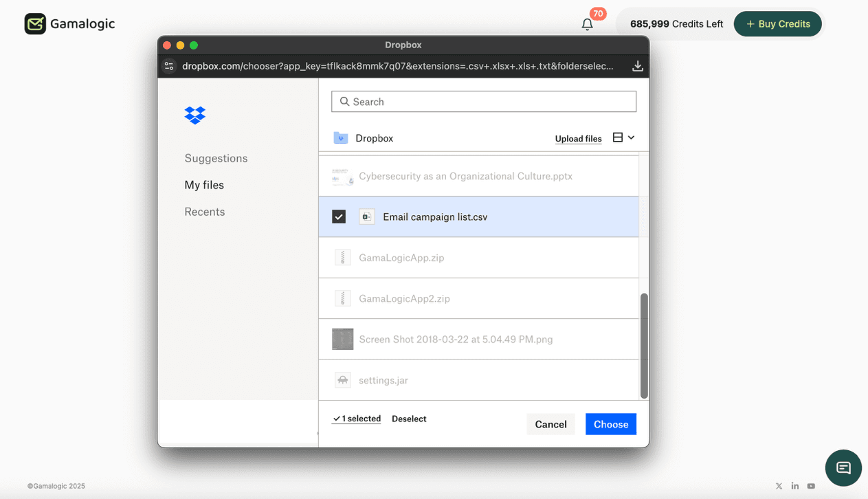The image size is (868, 499).
Task: Click the Upload files link
Action: 578,138
